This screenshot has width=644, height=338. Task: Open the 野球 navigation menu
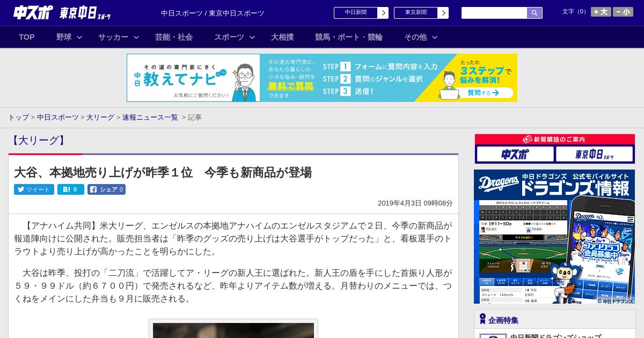[64, 37]
